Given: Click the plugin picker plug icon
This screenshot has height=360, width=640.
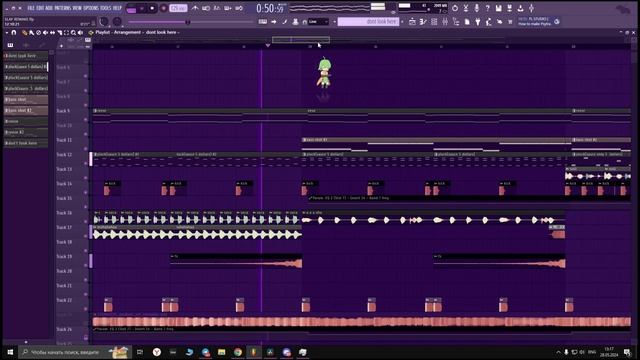Looking at the screenshot, I should [478, 22].
